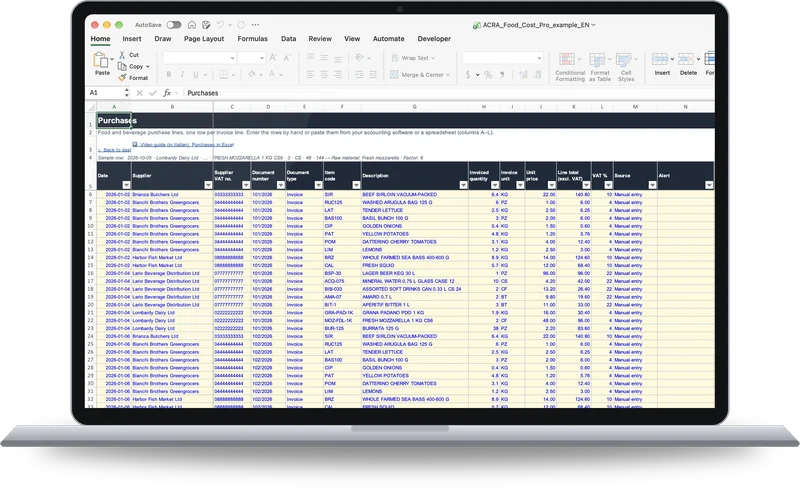The width and height of the screenshot is (800, 489).
Task: Click the Percent Style icon
Action: pos(488,75)
